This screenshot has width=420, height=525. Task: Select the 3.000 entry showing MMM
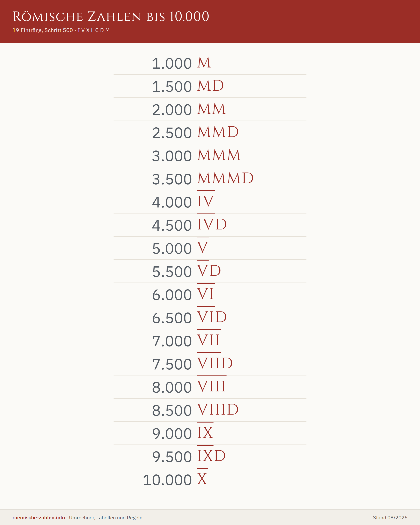[210, 156]
